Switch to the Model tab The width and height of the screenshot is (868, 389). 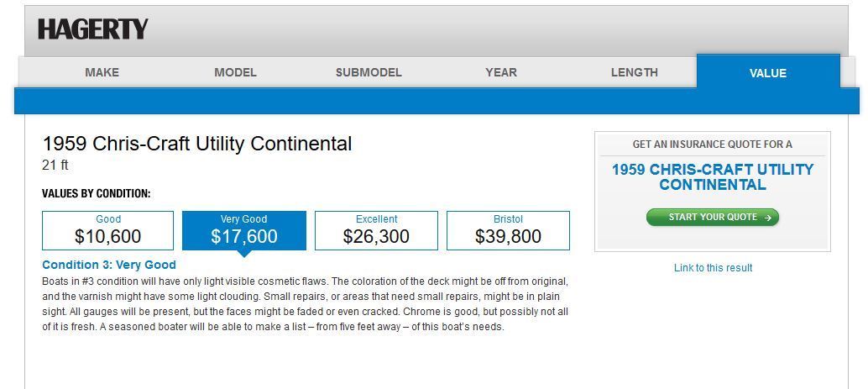[x=235, y=72]
